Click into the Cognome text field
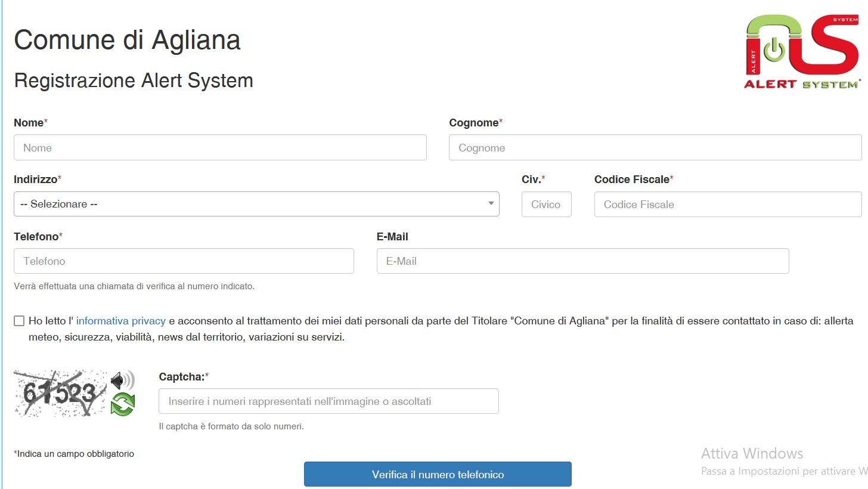This screenshot has height=489, width=868. tap(655, 147)
